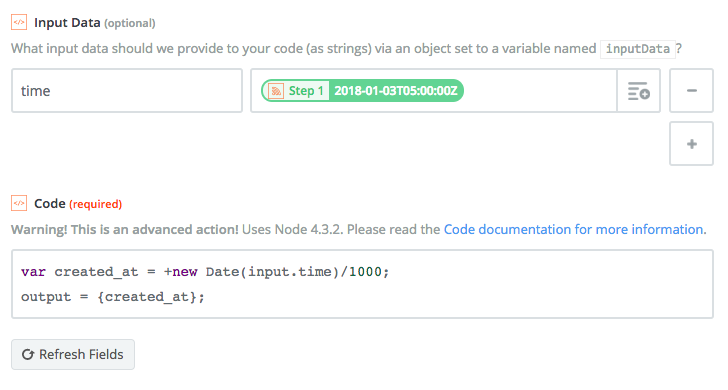The width and height of the screenshot is (728, 390).
Task: Focus the time key input field
Action: pos(127,91)
